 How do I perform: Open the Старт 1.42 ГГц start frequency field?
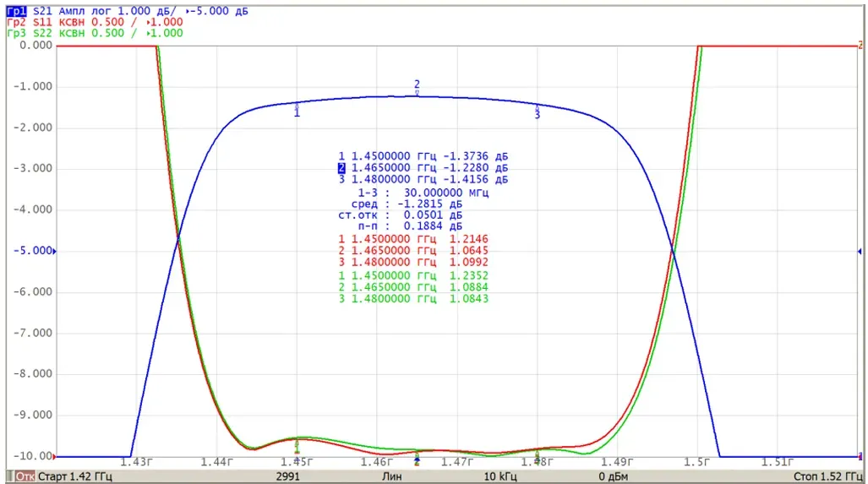(74, 476)
